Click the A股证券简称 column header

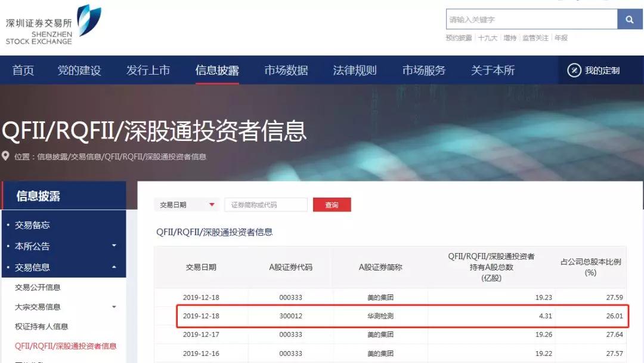tap(380, 267)
